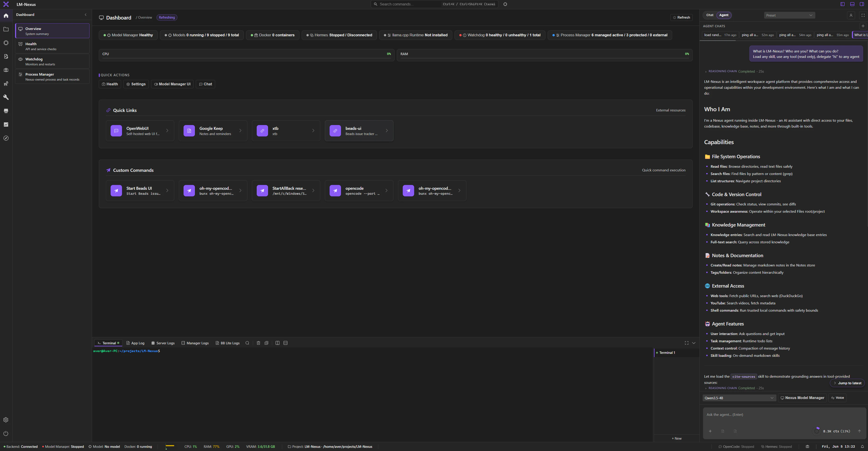
Task: Switch to Agent mode in the agent panel
Action: 724,15
